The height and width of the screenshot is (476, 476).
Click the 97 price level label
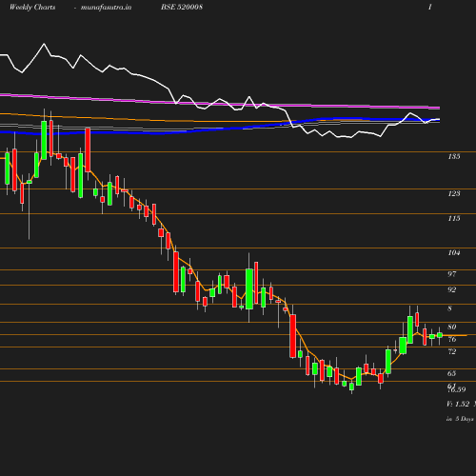pyautogui.click(x=452, y=274)
